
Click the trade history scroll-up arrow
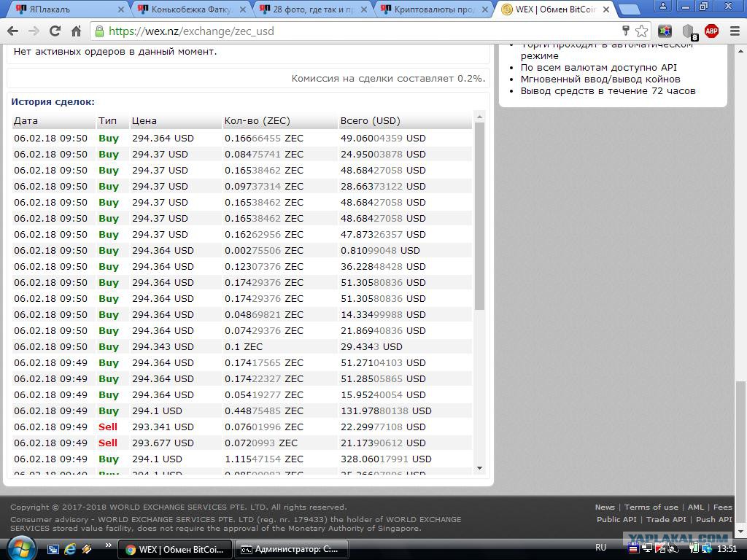tap(480, 117)
